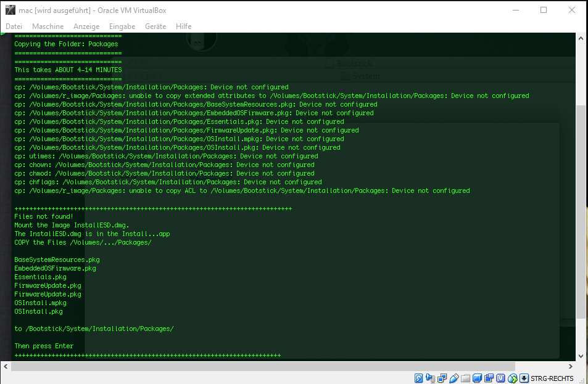Close the VirtualBox VM window

point(571,10)
